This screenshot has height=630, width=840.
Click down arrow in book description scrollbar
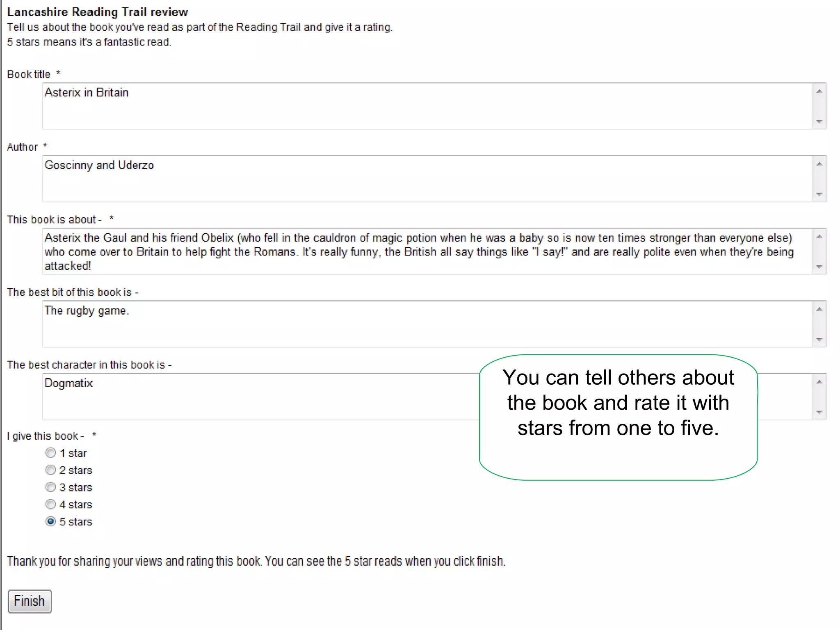[x=819, y=267]
